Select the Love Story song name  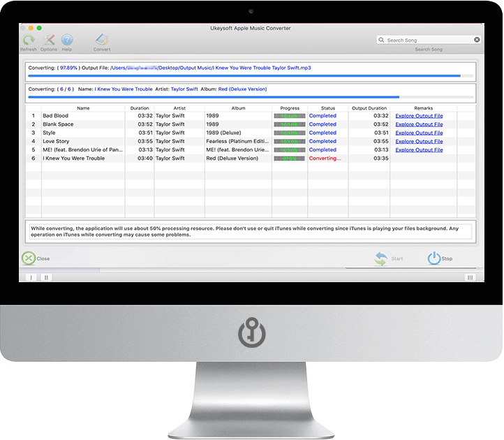coord(56,141)
